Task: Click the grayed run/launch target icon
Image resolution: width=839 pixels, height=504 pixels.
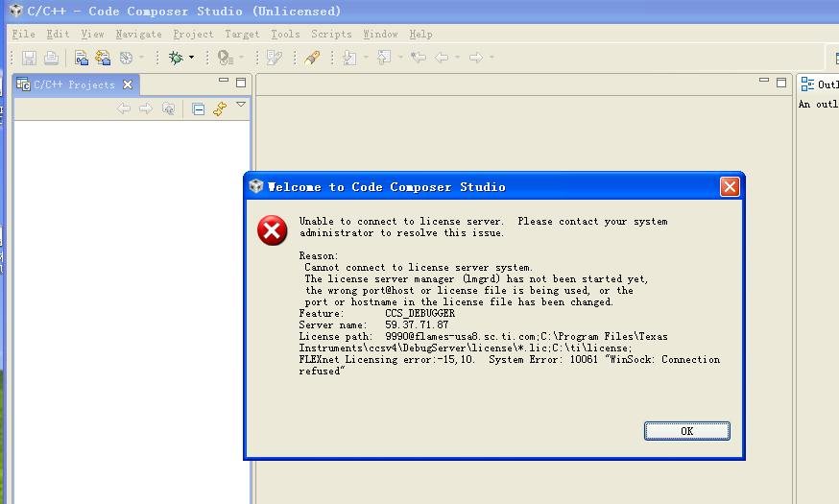Action: tap(225, 58)
